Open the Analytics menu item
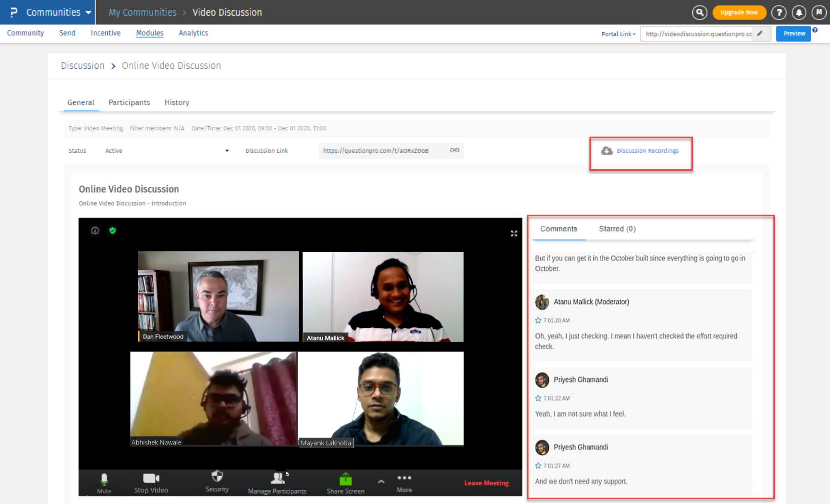The height and width of the screenshot is (504, 830). pos(193,33)
